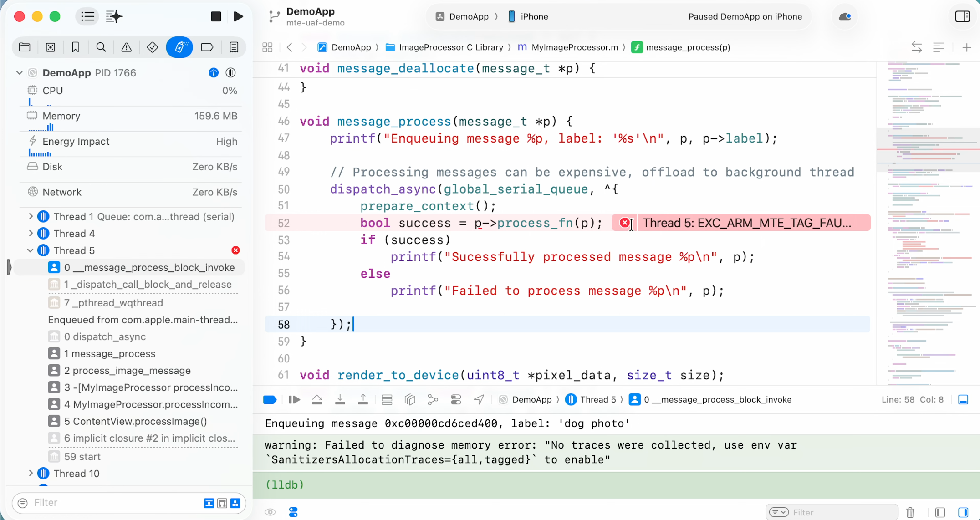Choose the DemoApp scheme
The height and width of the screenshot is (520, 980).
tap(462, 17)
